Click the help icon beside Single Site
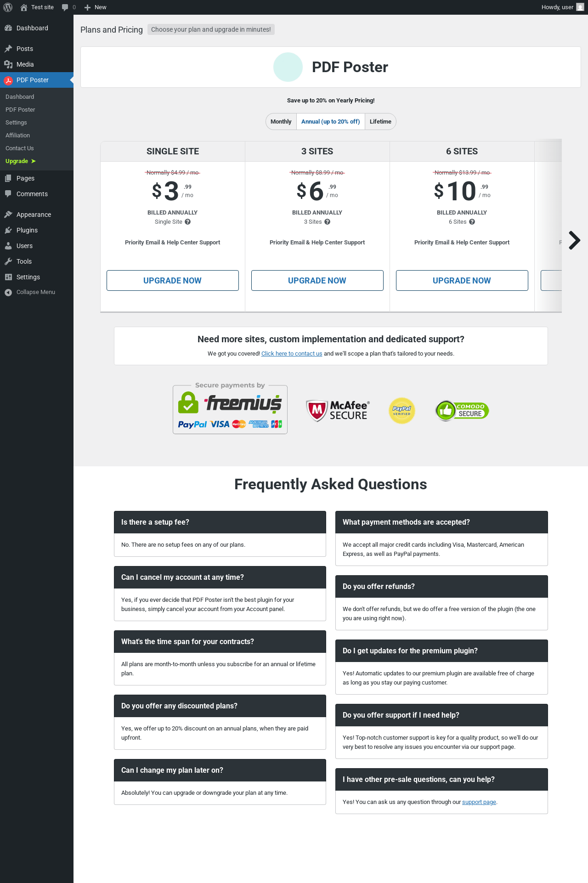This screenshot has height=883, width=588. (187, 222)
